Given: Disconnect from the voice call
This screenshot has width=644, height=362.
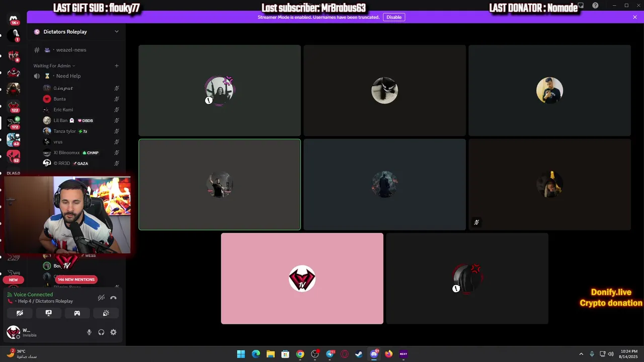Looking at the screenshot, I should click(x=113, y=298).
